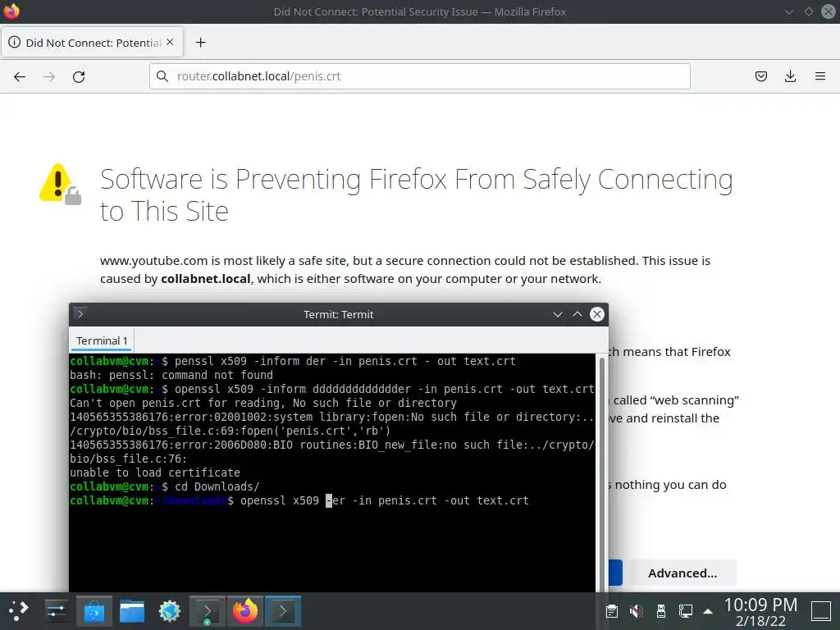The width and height of the screenshot is (840, 630).
Task: Click 'bash: penssl: command not found' line
Action: pyautogui.click(x=171, y=375)
